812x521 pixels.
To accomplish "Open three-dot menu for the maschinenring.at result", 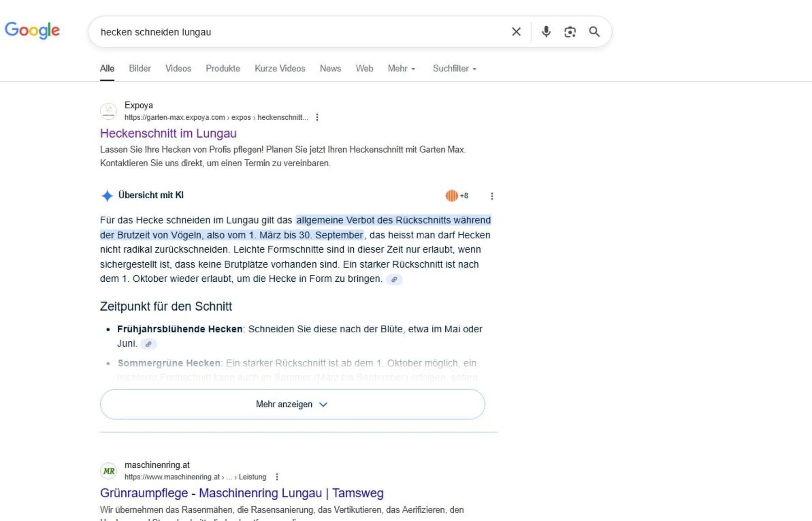I will (277, 477).
